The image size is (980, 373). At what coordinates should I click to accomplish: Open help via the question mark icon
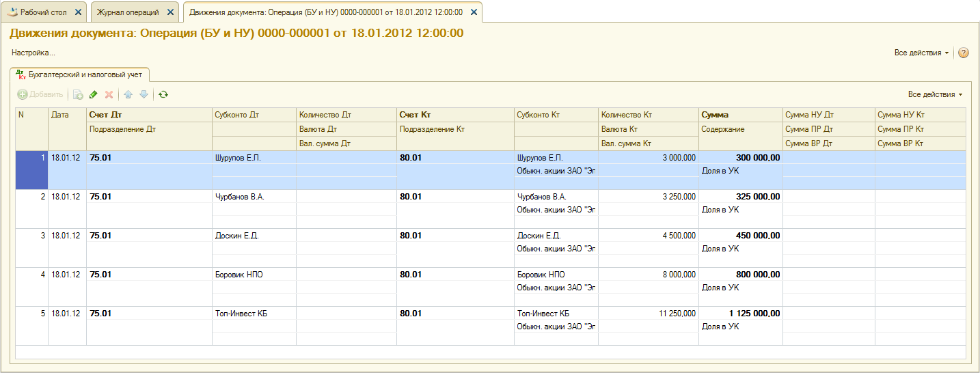click(964, 53)
